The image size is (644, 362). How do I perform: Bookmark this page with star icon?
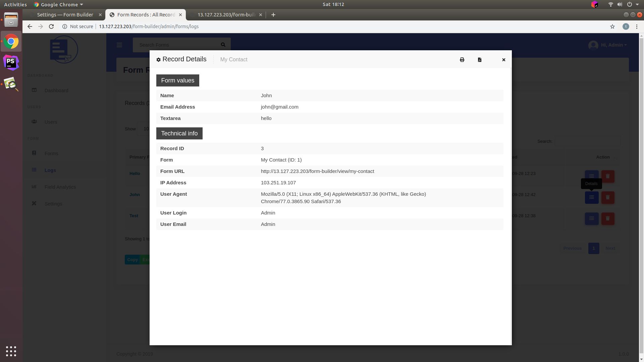coord(612,26)
